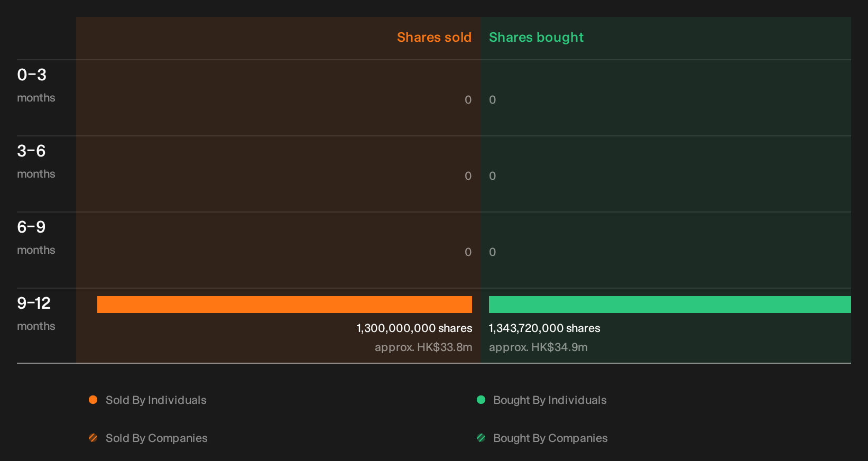Click the shares sold 0 value for 6-9 months
The image size is (868, 461).
tap(468, 252)
